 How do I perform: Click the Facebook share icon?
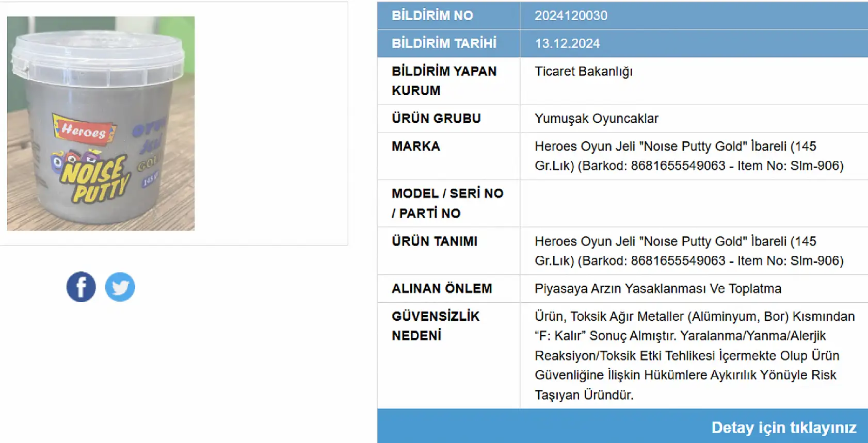[81, 287]
